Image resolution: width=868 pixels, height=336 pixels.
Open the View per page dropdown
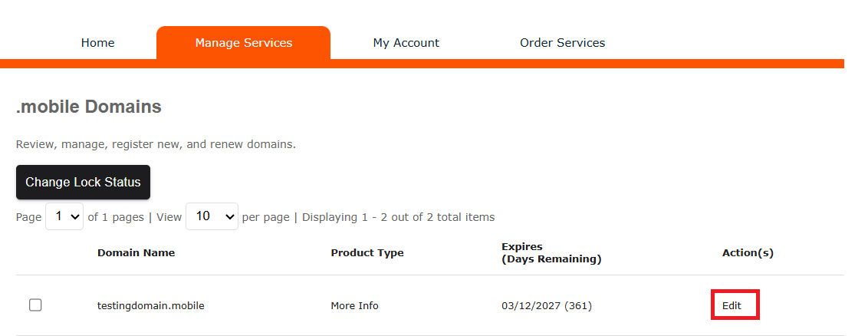[x=212, y=217]
